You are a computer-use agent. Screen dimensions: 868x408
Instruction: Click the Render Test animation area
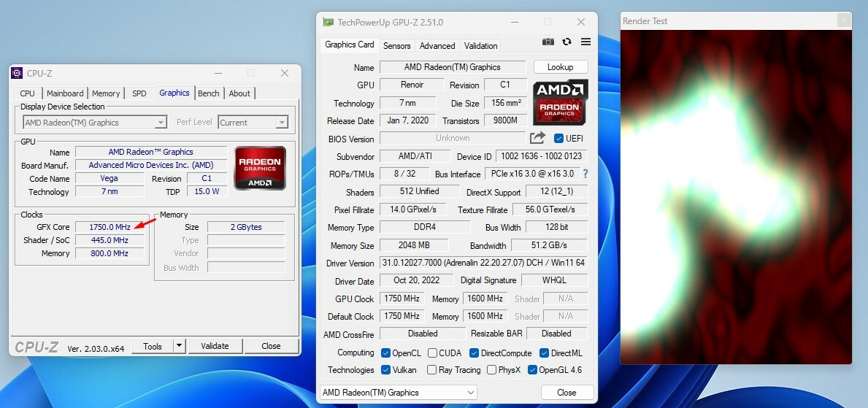736,197
